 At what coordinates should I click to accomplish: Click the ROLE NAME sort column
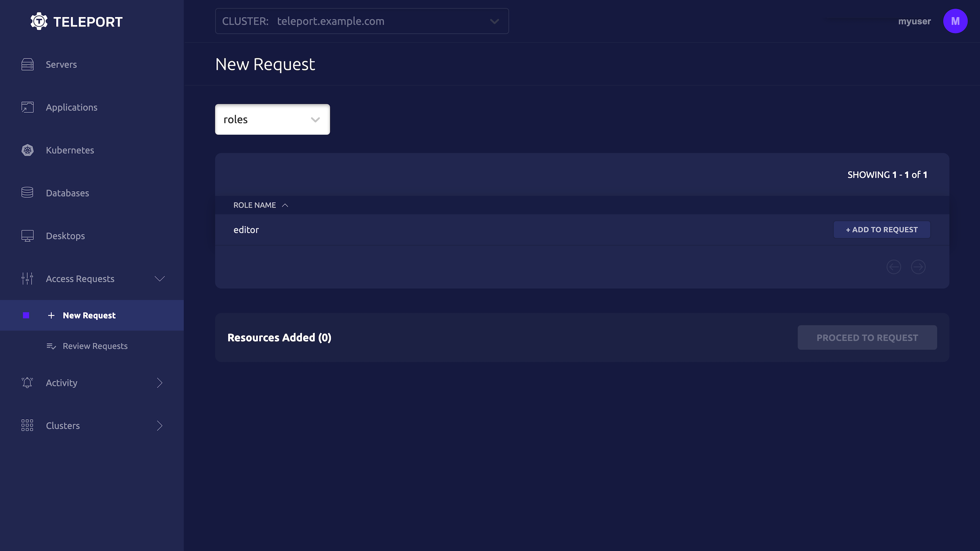[260, 205]
